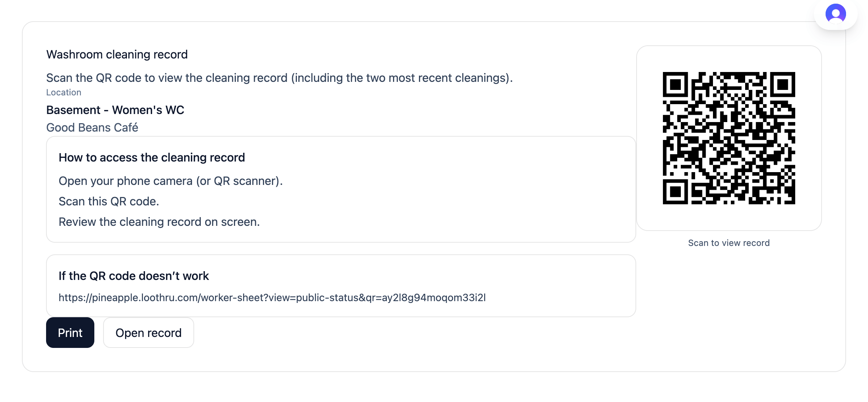
Task: Click the "Good Beans Café" venue name
Action: [x=92, y=128]
